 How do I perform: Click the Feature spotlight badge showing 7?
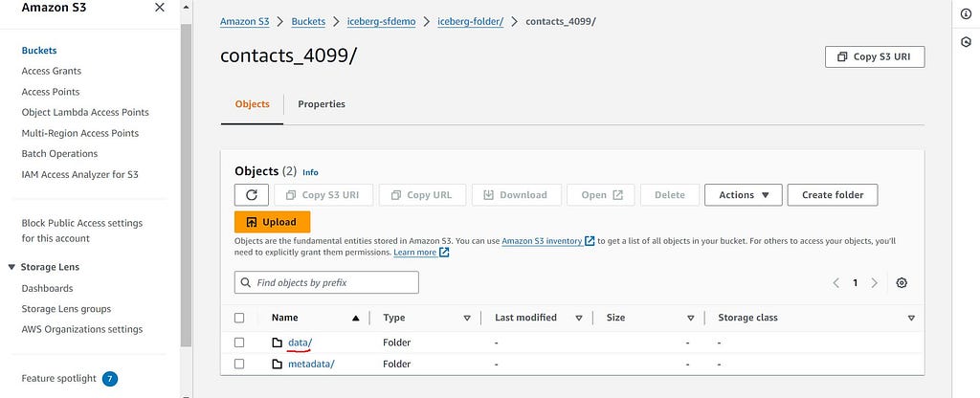(110, 379)
